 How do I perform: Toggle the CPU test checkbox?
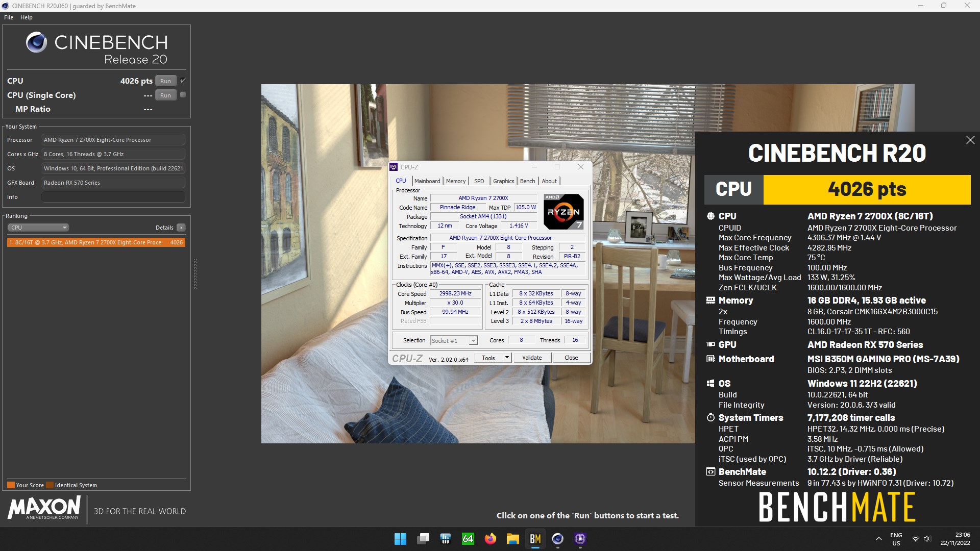(183, 81)
